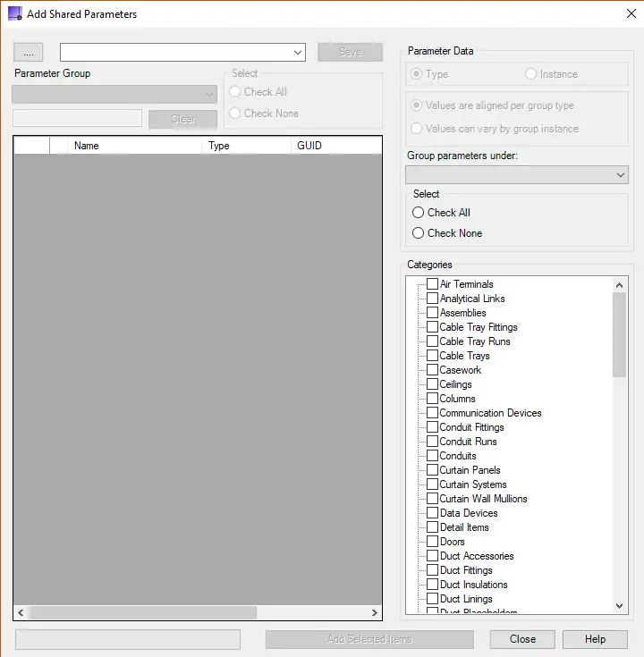Open the shared parameter file dropdown
644x657 pixels.
298,53
